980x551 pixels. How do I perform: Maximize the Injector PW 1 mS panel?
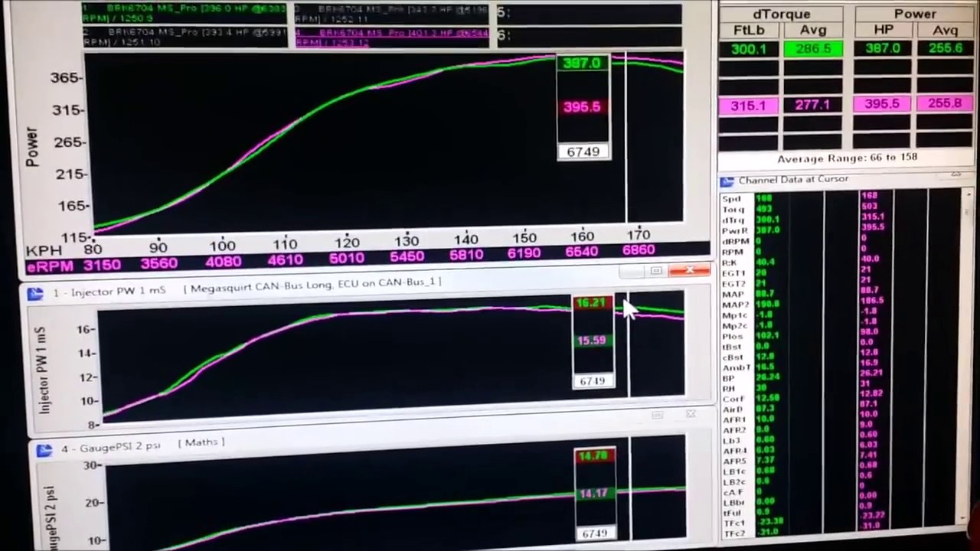click(657, 415)
